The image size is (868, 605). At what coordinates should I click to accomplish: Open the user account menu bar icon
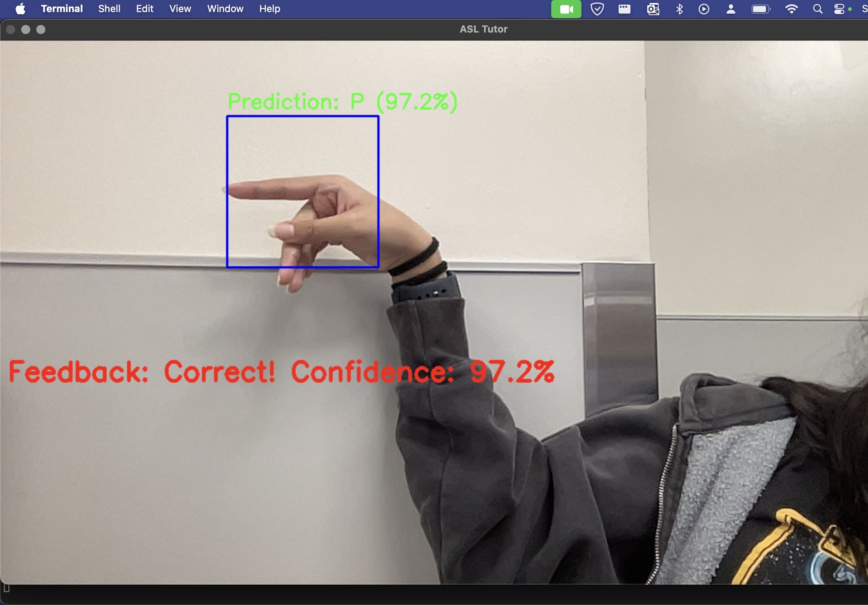(731, 9)
